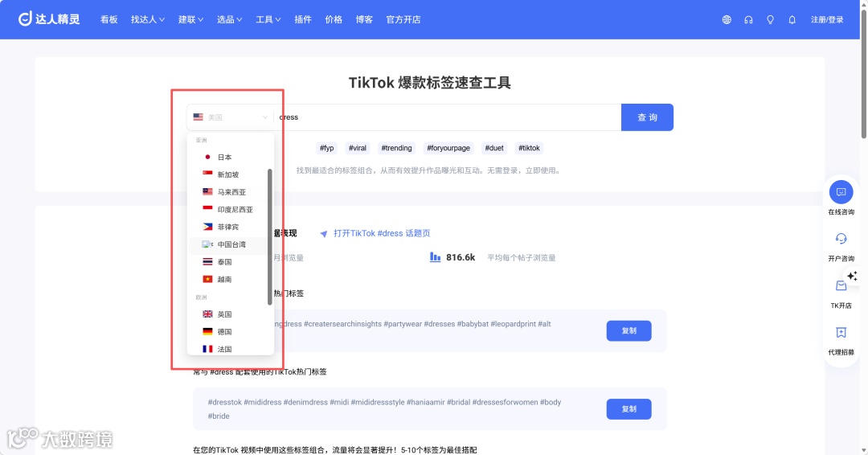Viewport: 868px width, 455px height.
Task: Select 新加坡 from country list
Action: [231, 174]
